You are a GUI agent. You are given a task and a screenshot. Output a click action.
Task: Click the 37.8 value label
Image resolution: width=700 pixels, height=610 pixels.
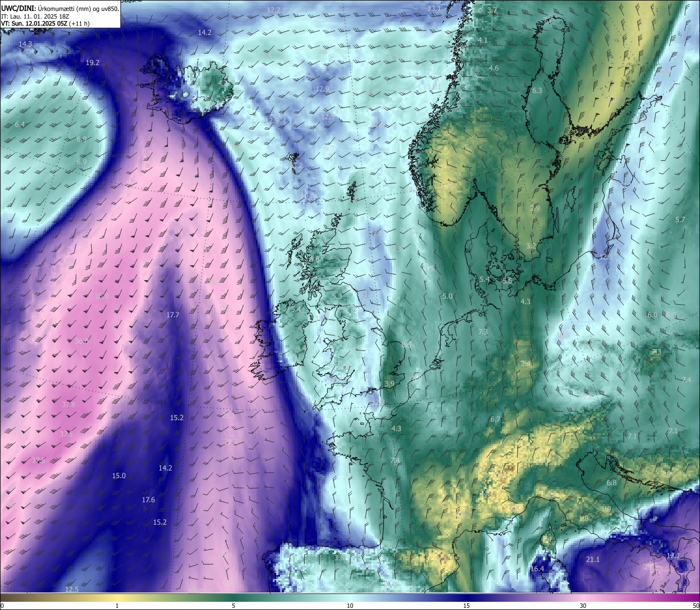pos(68,404)
